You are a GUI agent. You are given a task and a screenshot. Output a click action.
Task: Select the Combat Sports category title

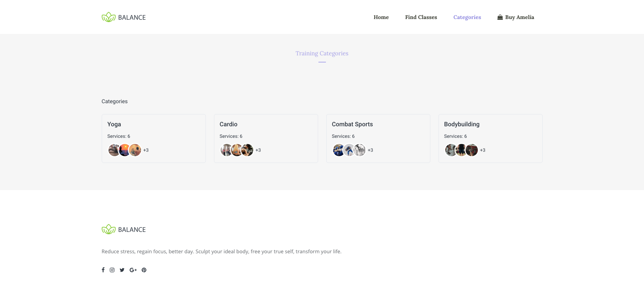pyautogui.click(x=352, y=124)
